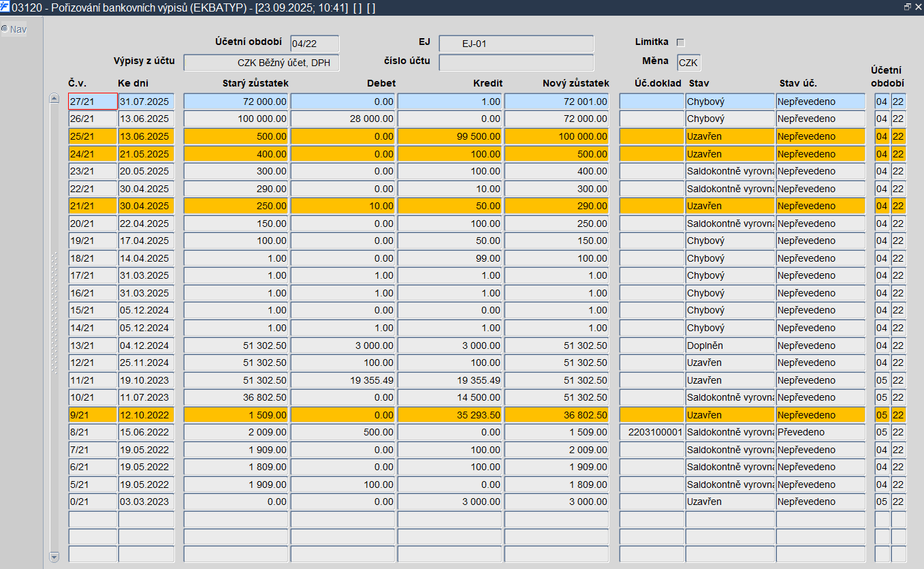Toggle the Limitka checkbox
The height and width of the screenshot is (569, 924).
click(x=680, y=42)
